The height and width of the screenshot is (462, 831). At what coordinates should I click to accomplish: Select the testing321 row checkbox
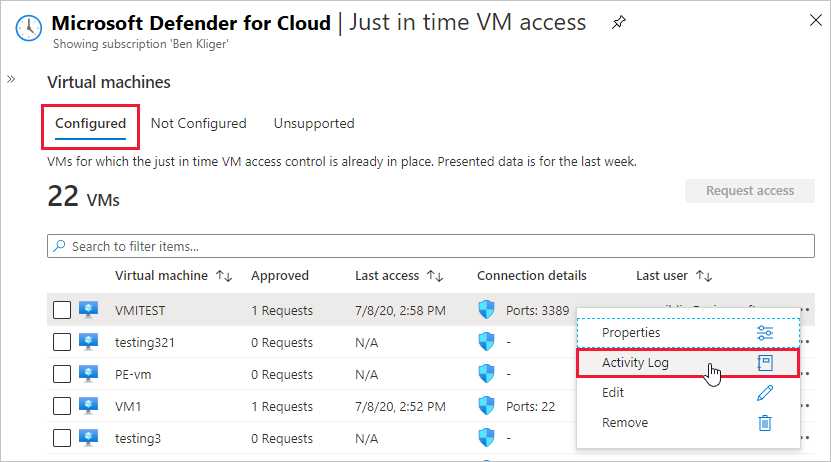click(62, 343)
